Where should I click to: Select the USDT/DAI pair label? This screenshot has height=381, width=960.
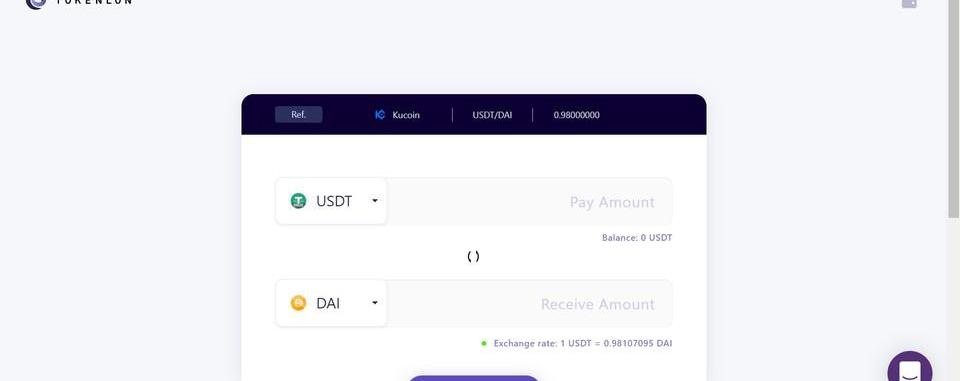point(492,115)
